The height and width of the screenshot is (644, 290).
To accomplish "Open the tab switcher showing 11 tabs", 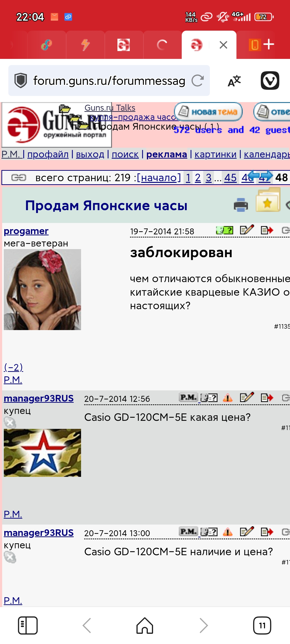I will coord(262,625).
